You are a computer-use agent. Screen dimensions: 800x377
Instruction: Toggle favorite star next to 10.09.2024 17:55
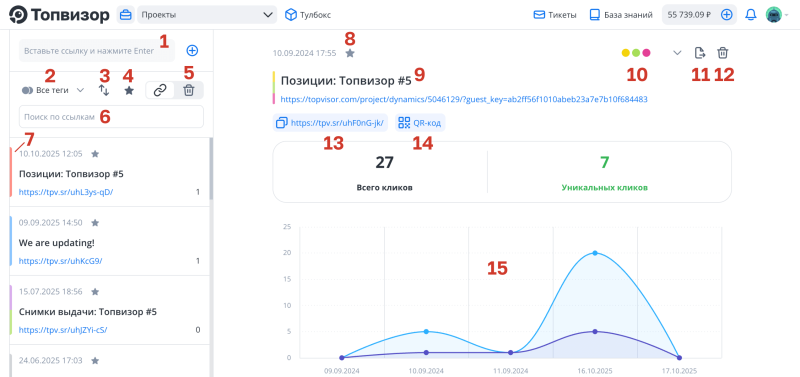tap(349, 53)
